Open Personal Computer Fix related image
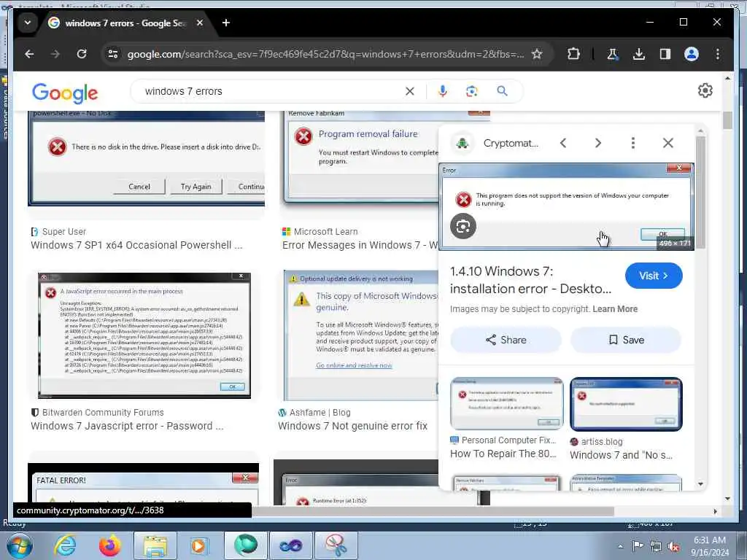Screen dimensions: 747x560 point(506,404)
